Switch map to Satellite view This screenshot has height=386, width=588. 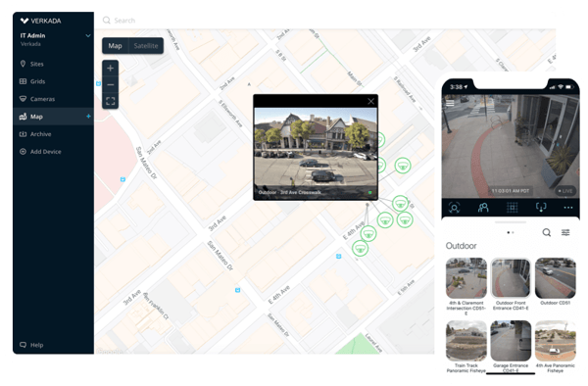146,46
